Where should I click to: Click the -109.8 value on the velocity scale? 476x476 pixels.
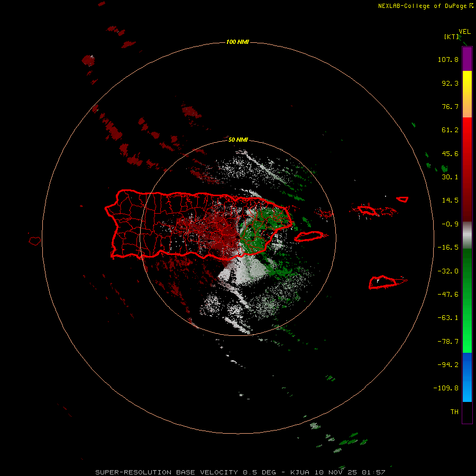coord(446,388)
